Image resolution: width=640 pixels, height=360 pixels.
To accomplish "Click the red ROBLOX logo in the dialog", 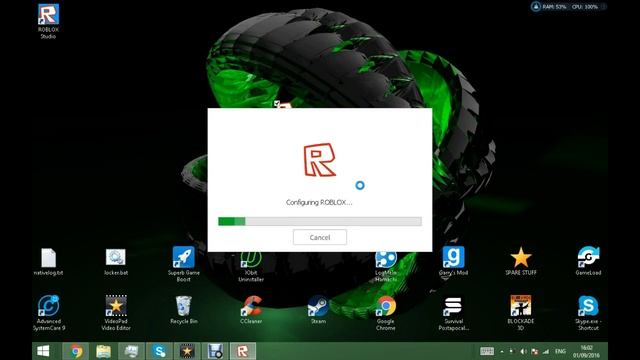I will click(x=319, y=160).
